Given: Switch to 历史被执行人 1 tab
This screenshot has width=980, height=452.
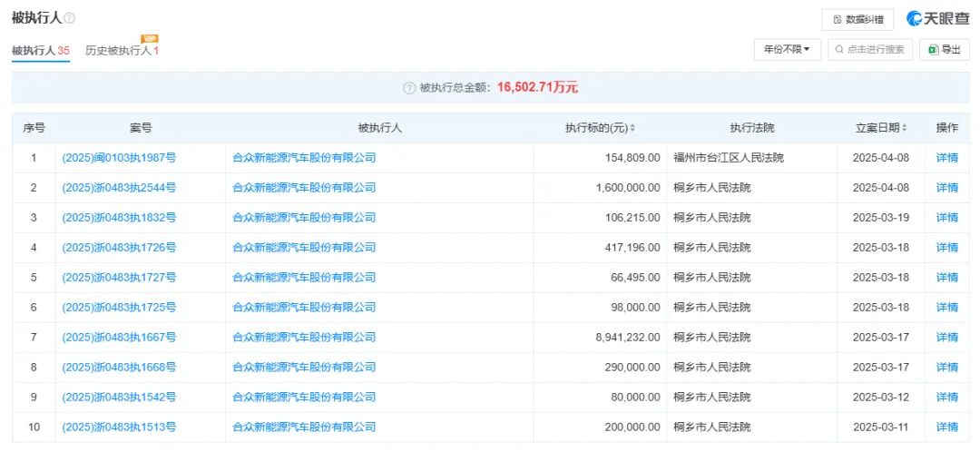Looking at the screenshot, I should coord(122,51).
